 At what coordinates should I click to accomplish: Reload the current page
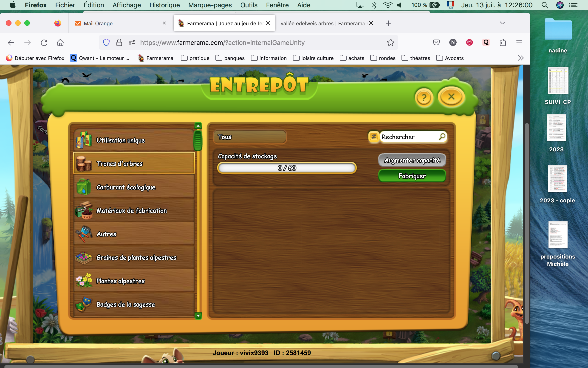tap(44, 43)
